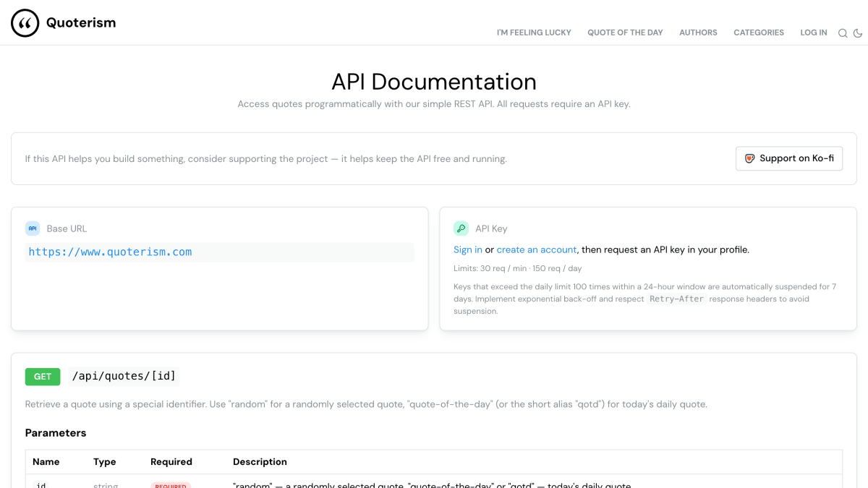Viewport: 868px width, 488px height.
Task: Click the API Key label
Action: click(x=491, y=228)
